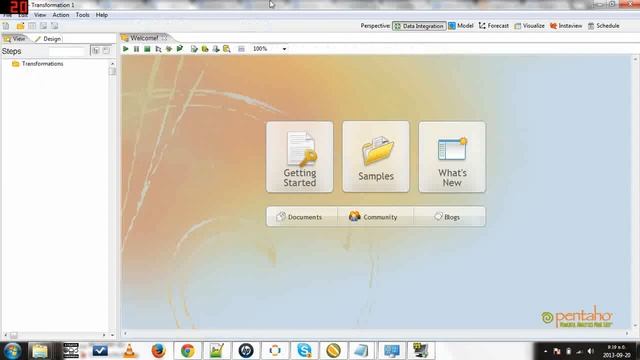Click the Steps search input field

67,51
